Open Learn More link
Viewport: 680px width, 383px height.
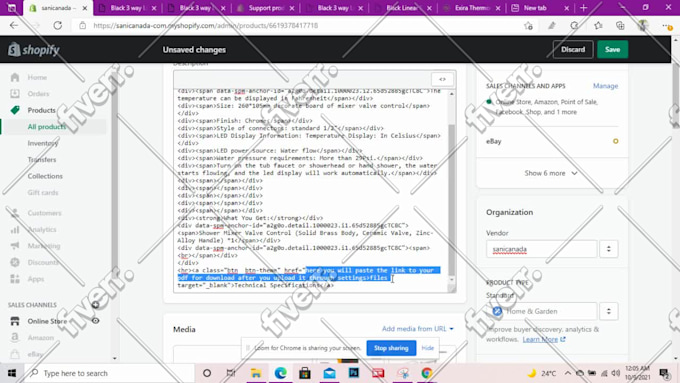pos(544,339)
